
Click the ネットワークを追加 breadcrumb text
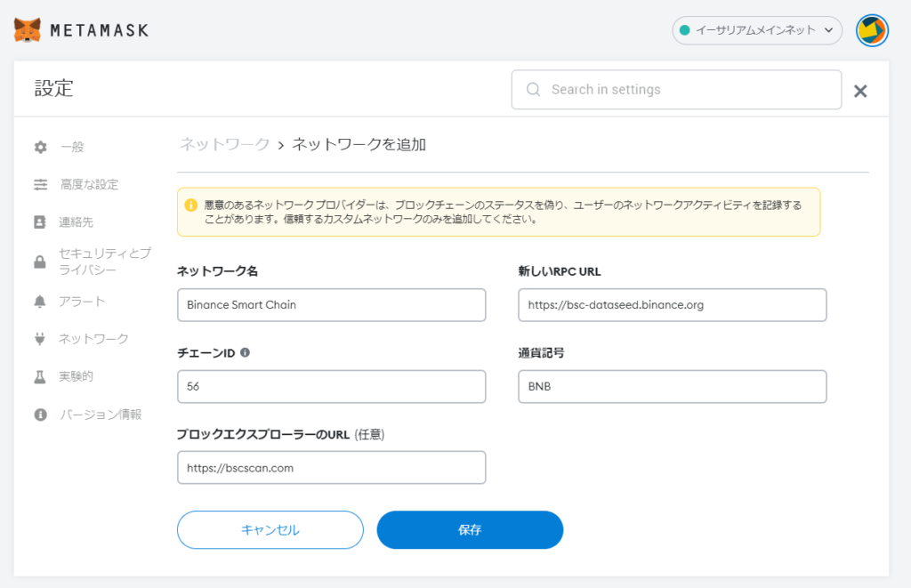[x=359, y=144]
